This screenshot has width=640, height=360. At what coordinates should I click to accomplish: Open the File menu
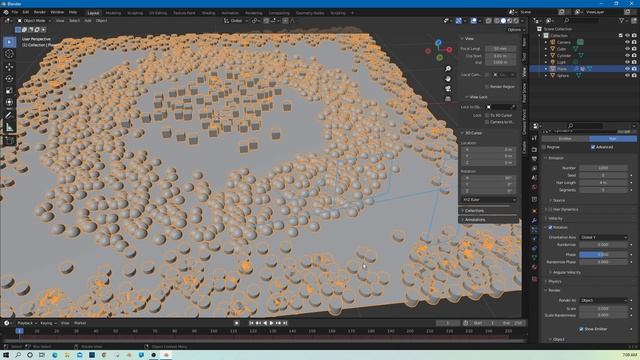pos(15,12)
